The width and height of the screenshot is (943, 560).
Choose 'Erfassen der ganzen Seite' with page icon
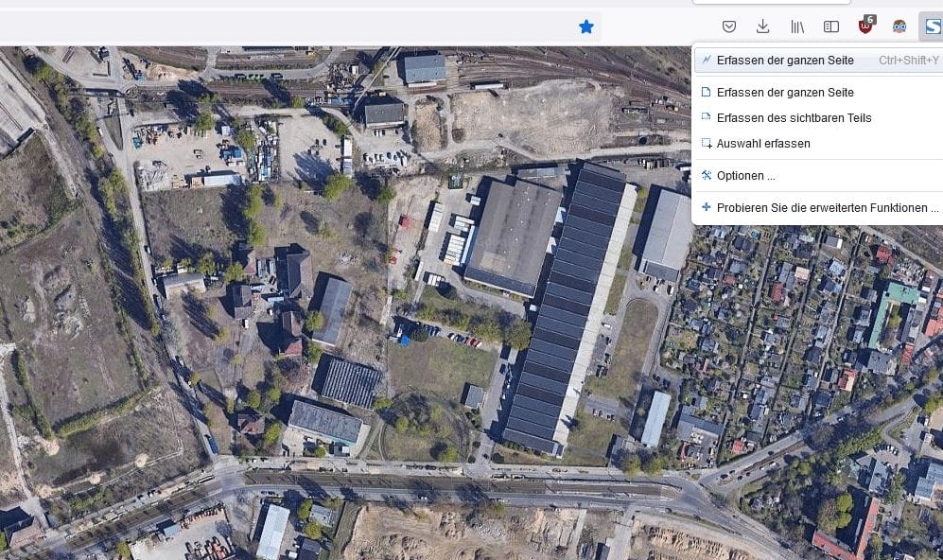click(785, 93)
